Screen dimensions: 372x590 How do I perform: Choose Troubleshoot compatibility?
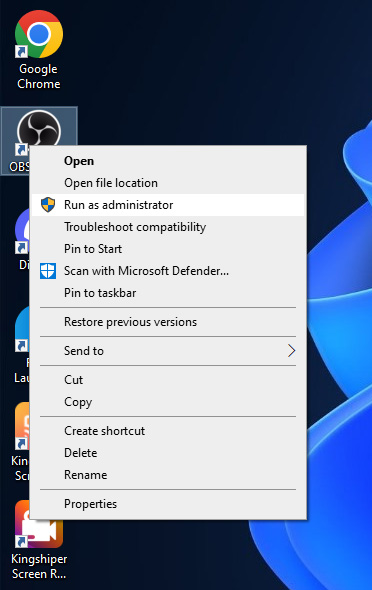coord(168,227)
